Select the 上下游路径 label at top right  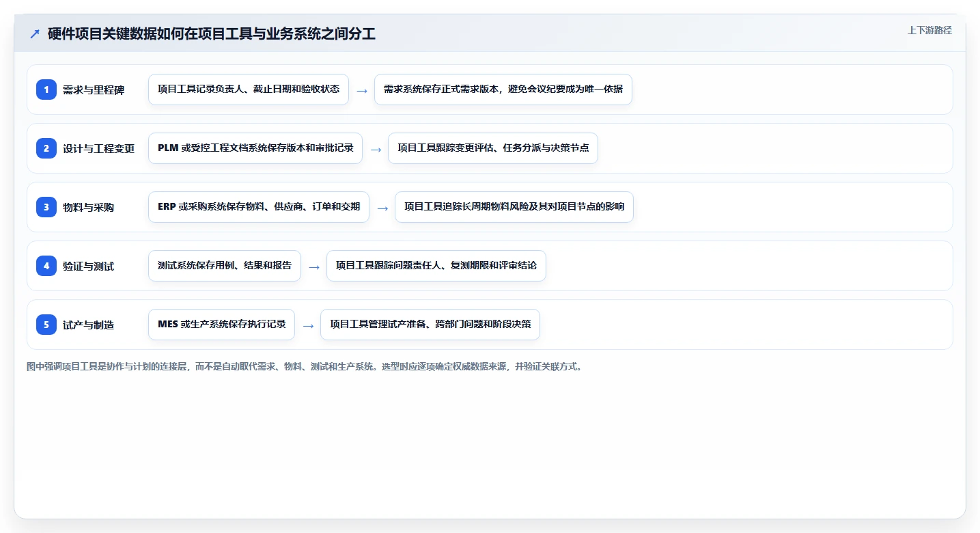[x=929, y=30]
